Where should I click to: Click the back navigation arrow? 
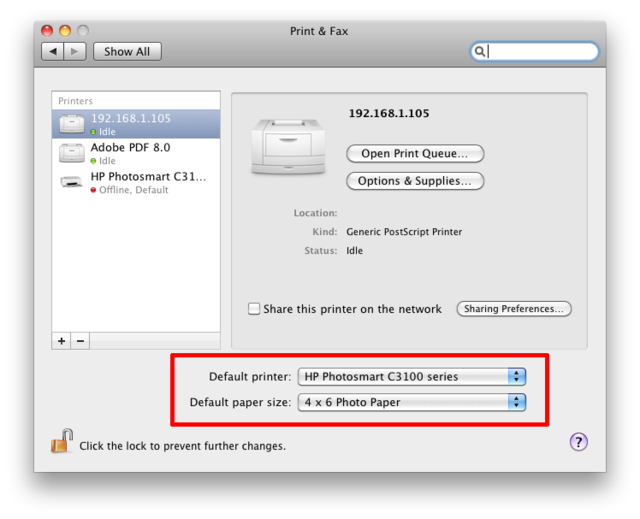(x=53, y=51)
